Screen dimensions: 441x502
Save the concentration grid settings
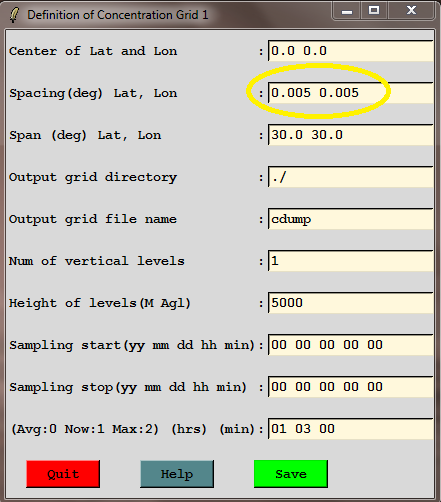[291, 474]
